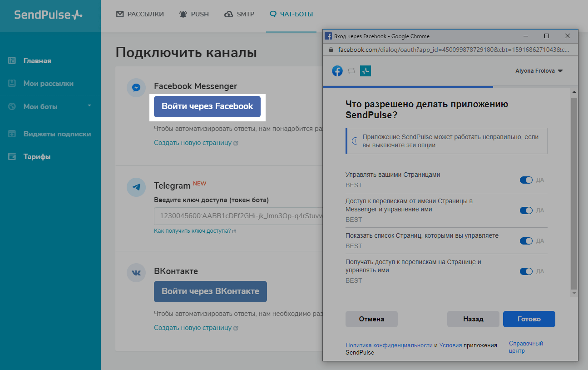Viewport: 588px width, 370px height.
Task: Click the bell icon beside PUSH
Action: point(183,14)
